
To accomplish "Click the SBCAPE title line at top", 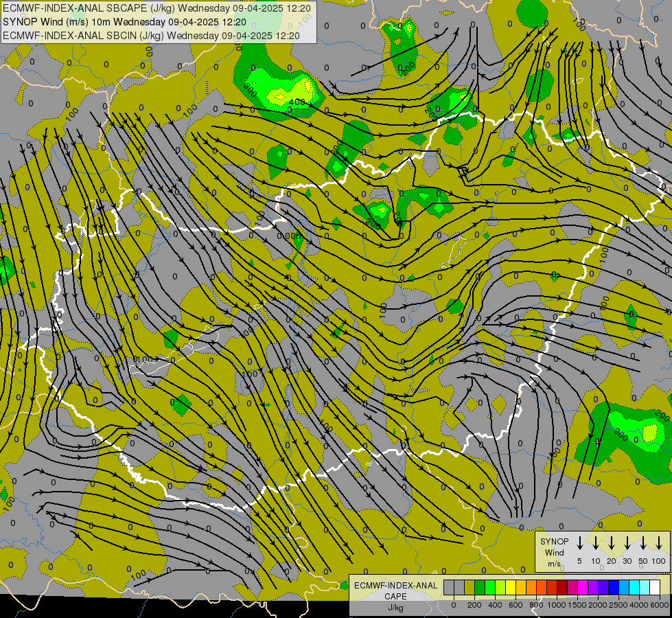I will (x=157, y=8).
